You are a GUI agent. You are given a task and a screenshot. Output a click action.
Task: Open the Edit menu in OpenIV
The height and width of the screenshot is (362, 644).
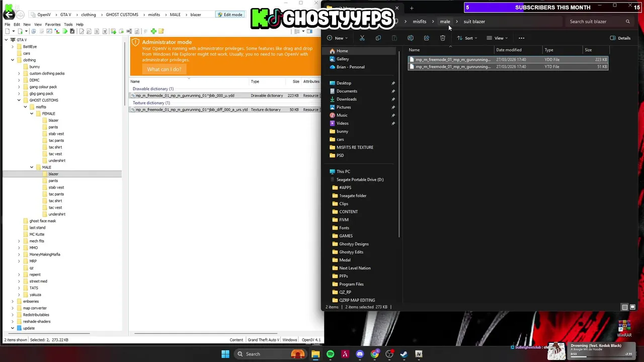point(17,24)
